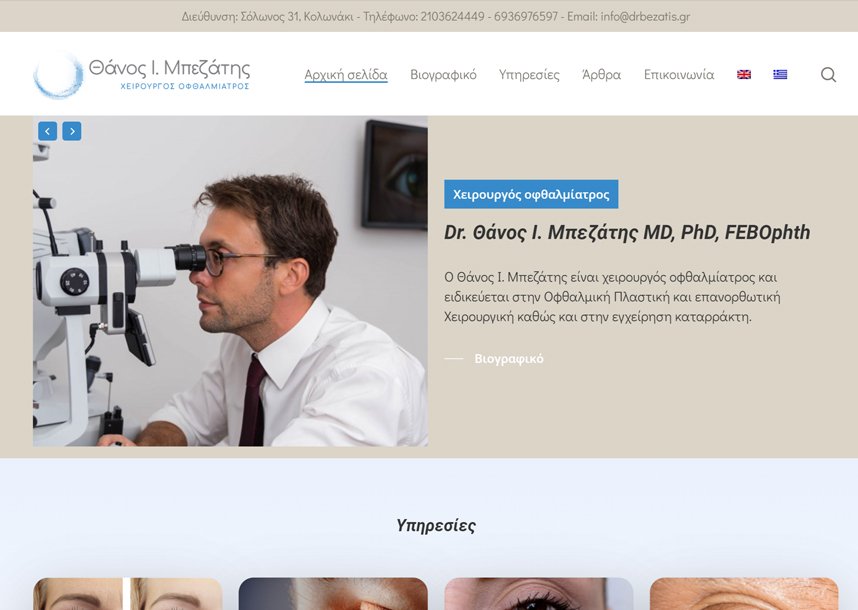Click the Θάνος Ι. Μπεζάτης logo text
The height and width of the screenshot is (610, 858).
(170, 68)
